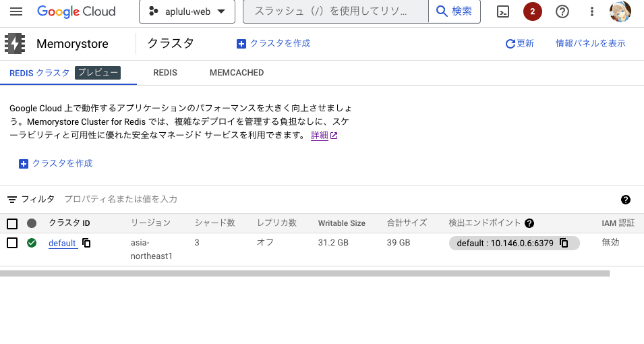This screenshot has width=644, height=344.
Task: Click the 検索 search button
Action: (455, 11)
